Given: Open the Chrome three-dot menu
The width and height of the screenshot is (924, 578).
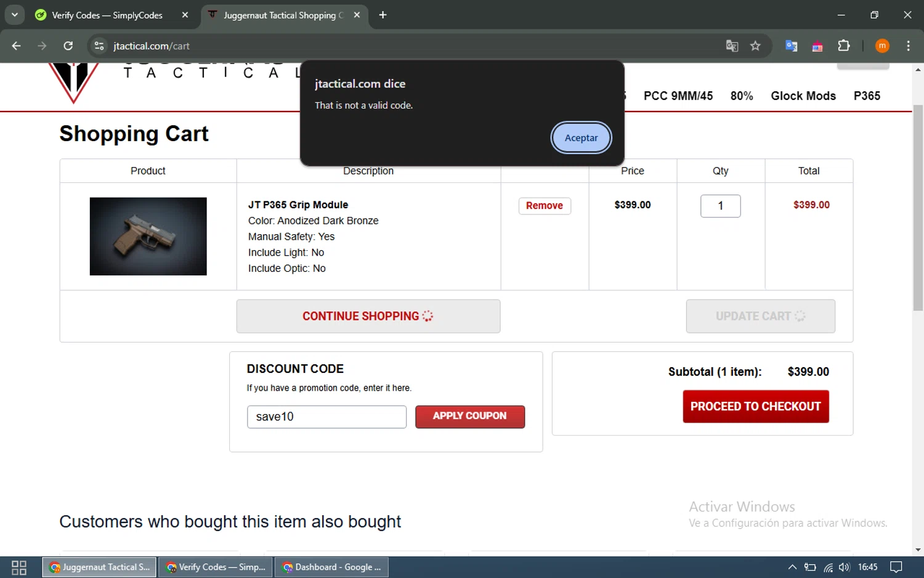Looking at the screenshot, I should [x=908, y=46].
